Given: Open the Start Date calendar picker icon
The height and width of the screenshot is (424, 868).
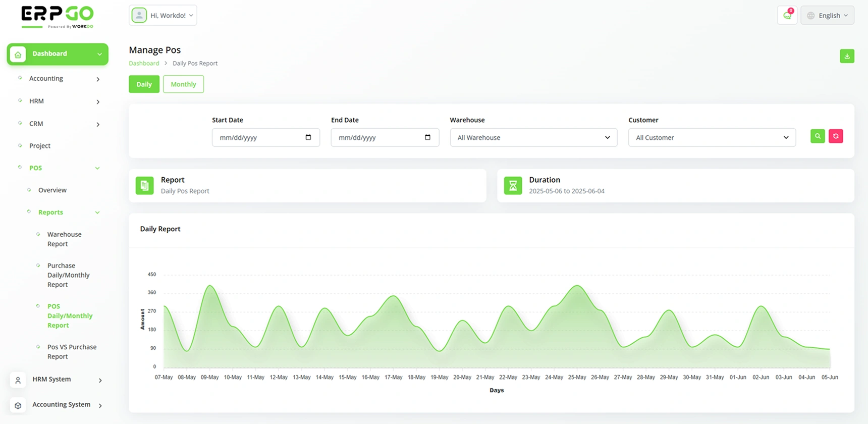Looking at the screenshot, I should tap(308, 137).
